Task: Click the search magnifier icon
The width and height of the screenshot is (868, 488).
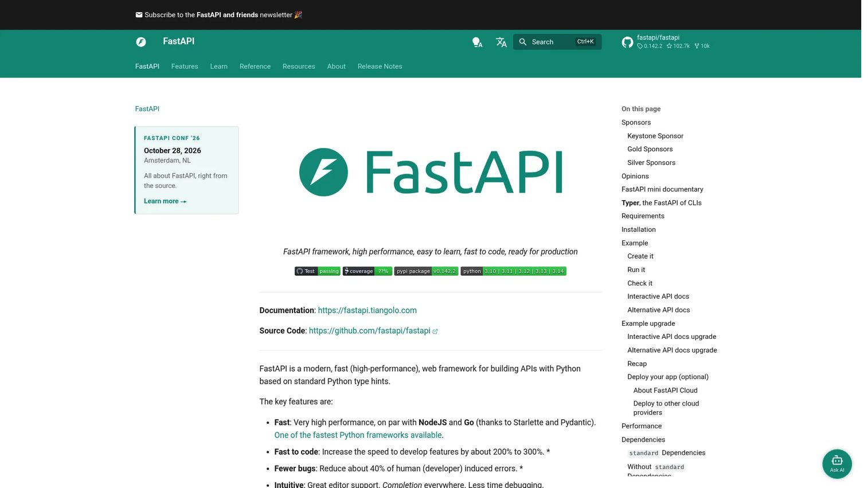Action: 523,42
